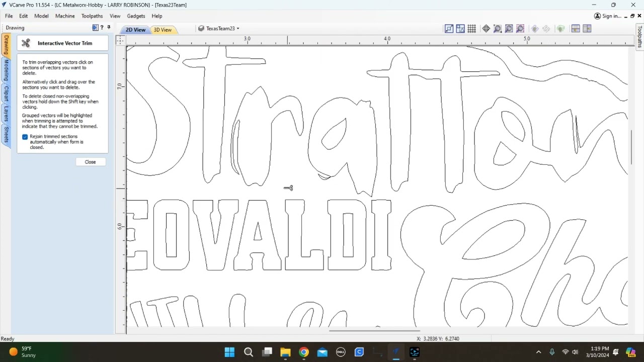
Task: Open the Dell app from taskbar
Action: point(341,352)
